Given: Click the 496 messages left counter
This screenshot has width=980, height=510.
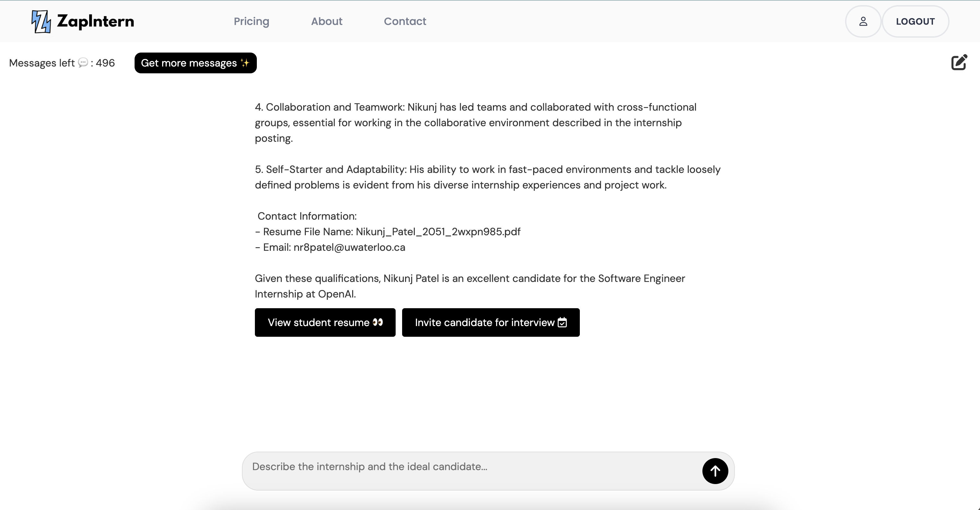Looking at the screenshot, I should [x=105, y=63].
